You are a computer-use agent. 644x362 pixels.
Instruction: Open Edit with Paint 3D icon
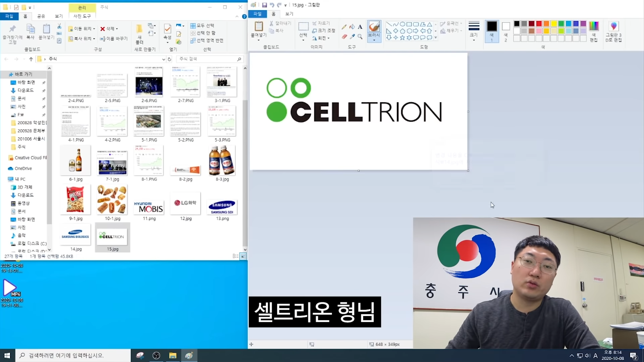tap(613, 26)
